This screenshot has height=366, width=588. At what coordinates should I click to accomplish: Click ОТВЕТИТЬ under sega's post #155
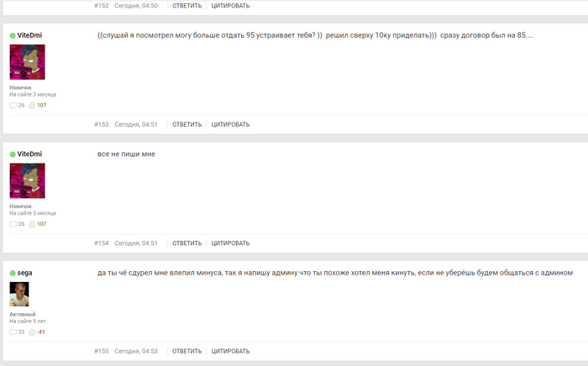[x=186, y=351]
